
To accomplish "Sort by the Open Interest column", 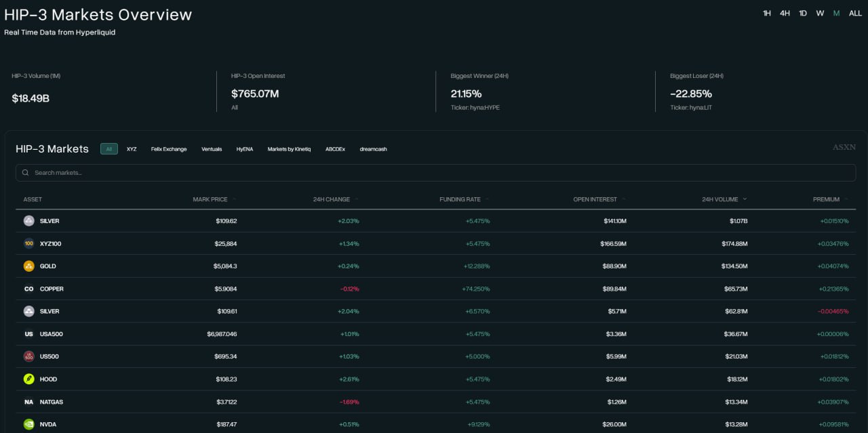I will (x=595, y=199).
